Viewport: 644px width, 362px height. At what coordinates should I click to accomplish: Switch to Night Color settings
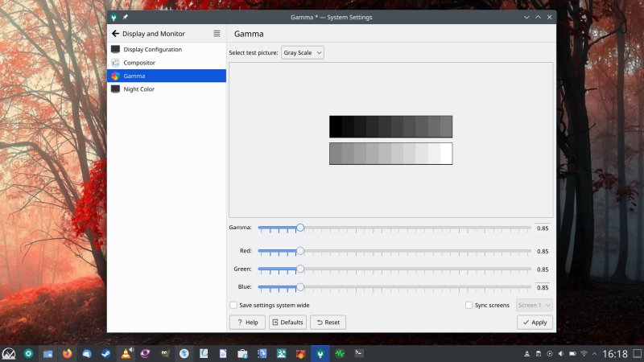point(138,89)
